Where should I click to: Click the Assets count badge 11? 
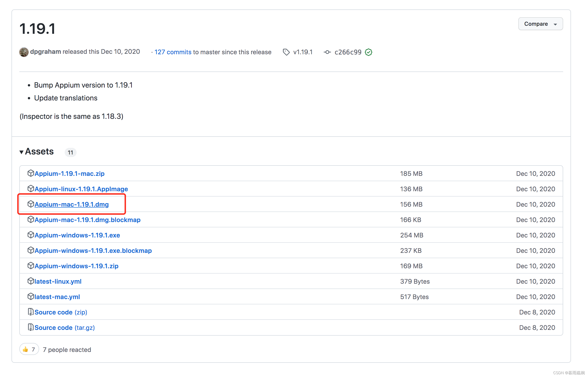click(70, 152)
